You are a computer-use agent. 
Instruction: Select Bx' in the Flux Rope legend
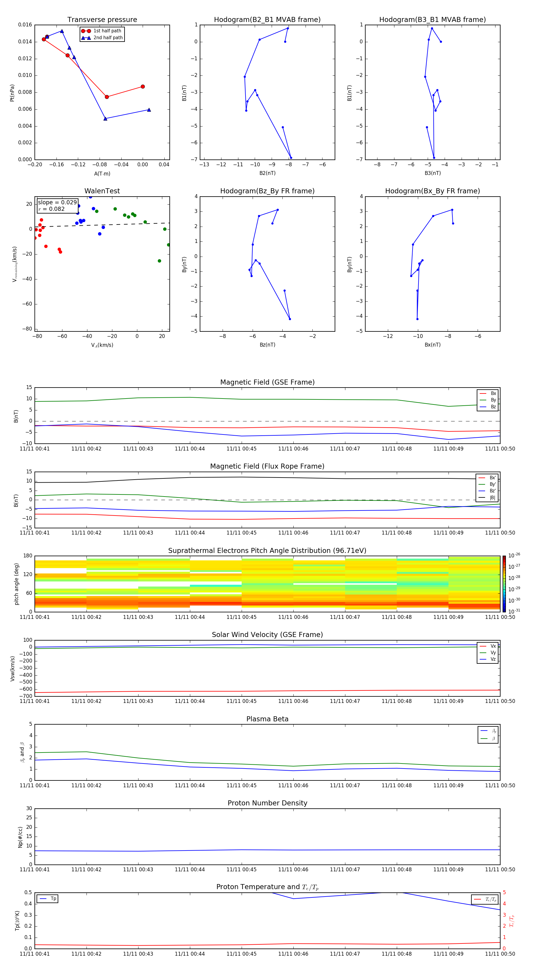pos(487,478)
